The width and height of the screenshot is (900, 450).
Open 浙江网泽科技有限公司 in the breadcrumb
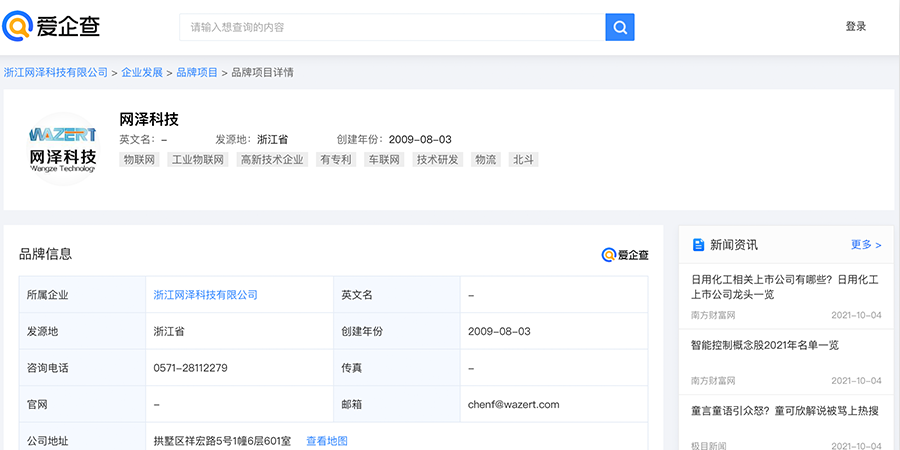[x=56, y=73]
